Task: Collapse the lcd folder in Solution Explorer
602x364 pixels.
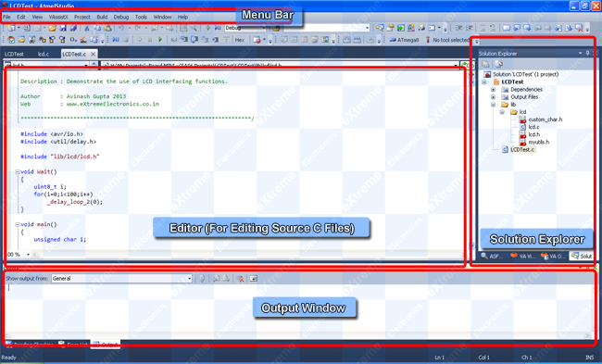Action: tap(502, 112)
